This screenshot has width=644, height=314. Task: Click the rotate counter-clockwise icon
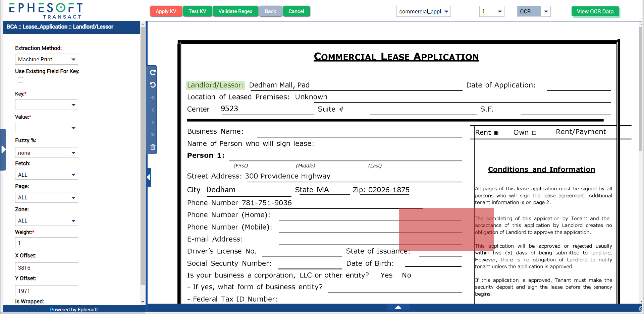tap(153, 85)
